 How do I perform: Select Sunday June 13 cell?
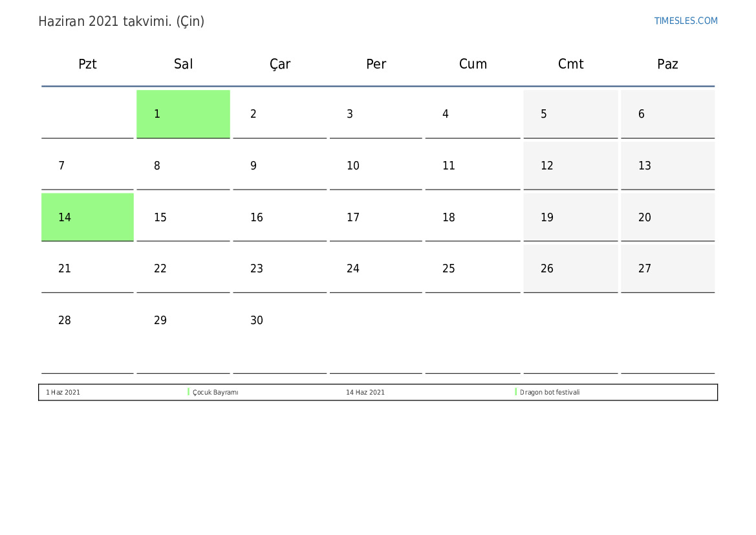[667, 166]
